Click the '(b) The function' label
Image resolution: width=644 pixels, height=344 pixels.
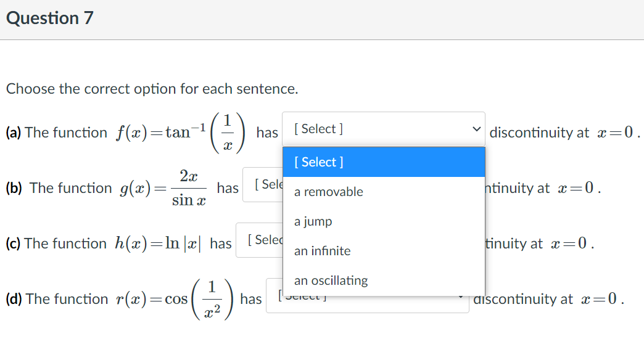pos(59,188)
